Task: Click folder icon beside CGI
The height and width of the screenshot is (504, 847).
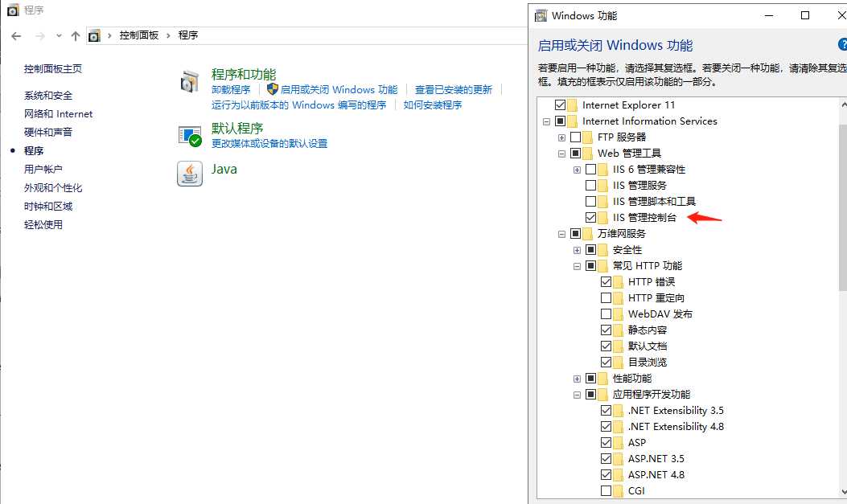Action: click(618, 491)
